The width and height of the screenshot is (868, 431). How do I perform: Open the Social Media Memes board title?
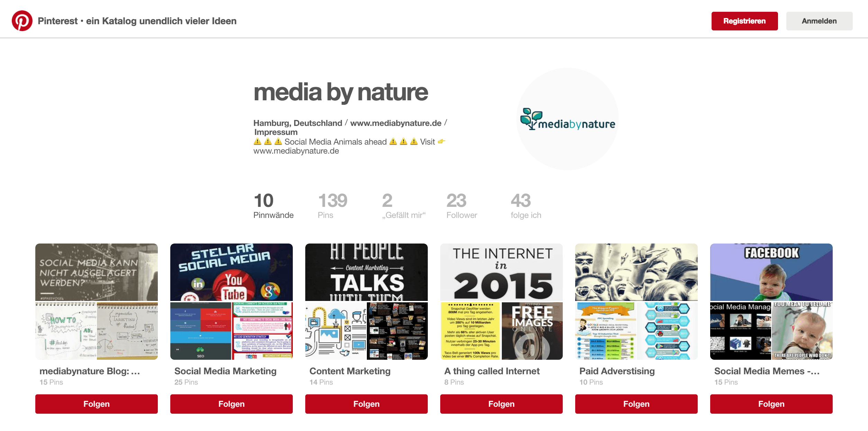[767, 371]
